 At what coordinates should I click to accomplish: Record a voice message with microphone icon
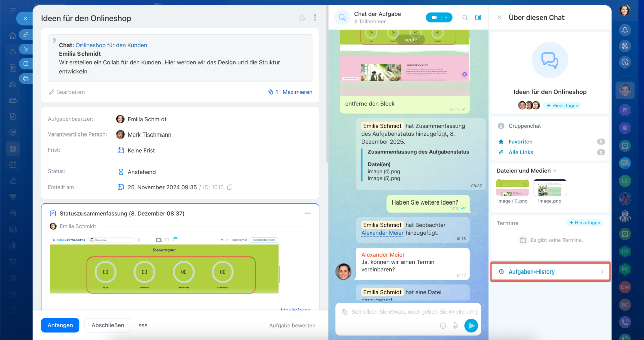click(455, 326)
